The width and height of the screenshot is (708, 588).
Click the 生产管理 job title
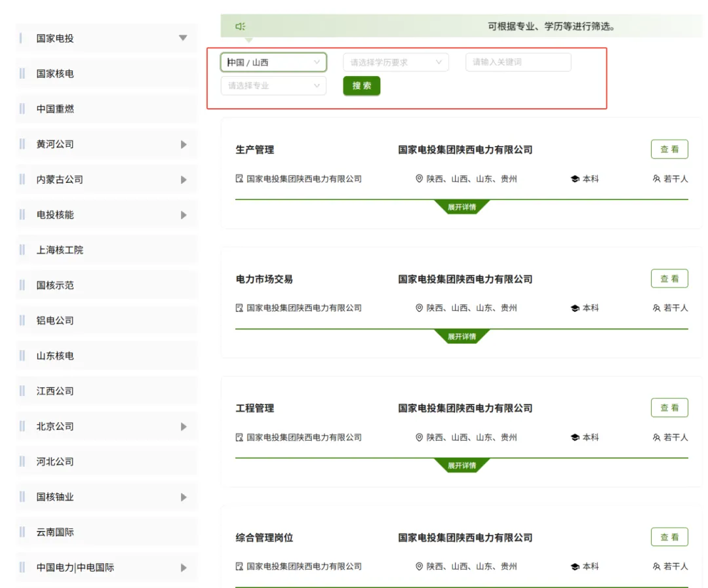pyautogui.click(x=254, y=149)
